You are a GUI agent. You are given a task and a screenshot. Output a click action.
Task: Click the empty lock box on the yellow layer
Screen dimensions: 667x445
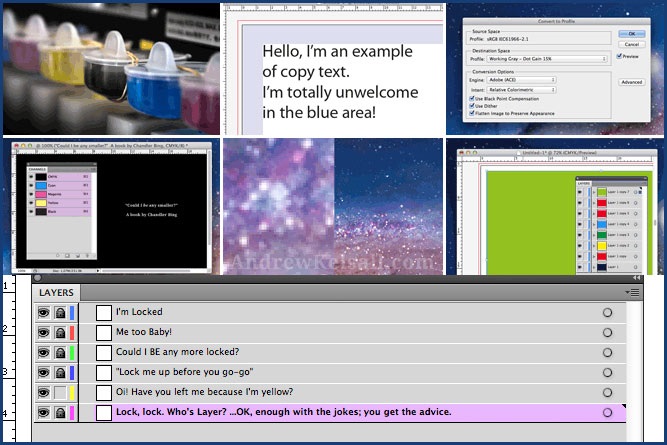coord(60,393)
